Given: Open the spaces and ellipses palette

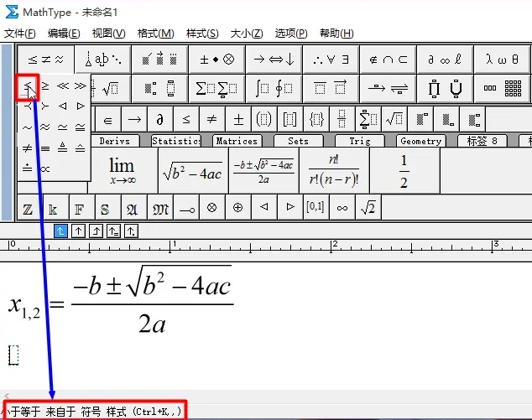Looking at the screenshot, I should 103,60.
